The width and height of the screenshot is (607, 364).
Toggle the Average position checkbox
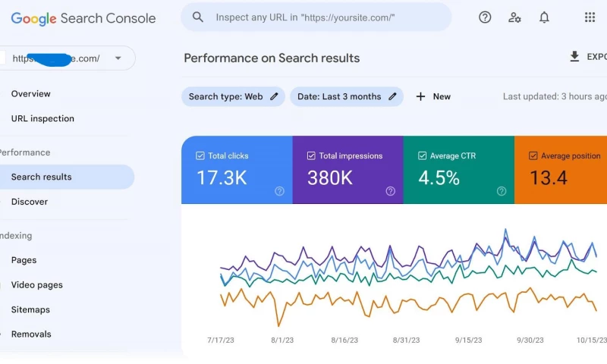click(x=533, y=156)
